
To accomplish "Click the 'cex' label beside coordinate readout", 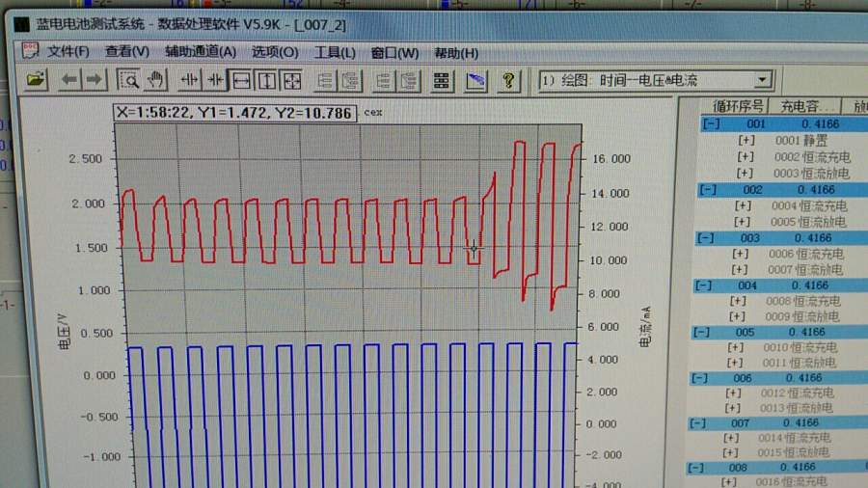I will (x=372, y=112).
